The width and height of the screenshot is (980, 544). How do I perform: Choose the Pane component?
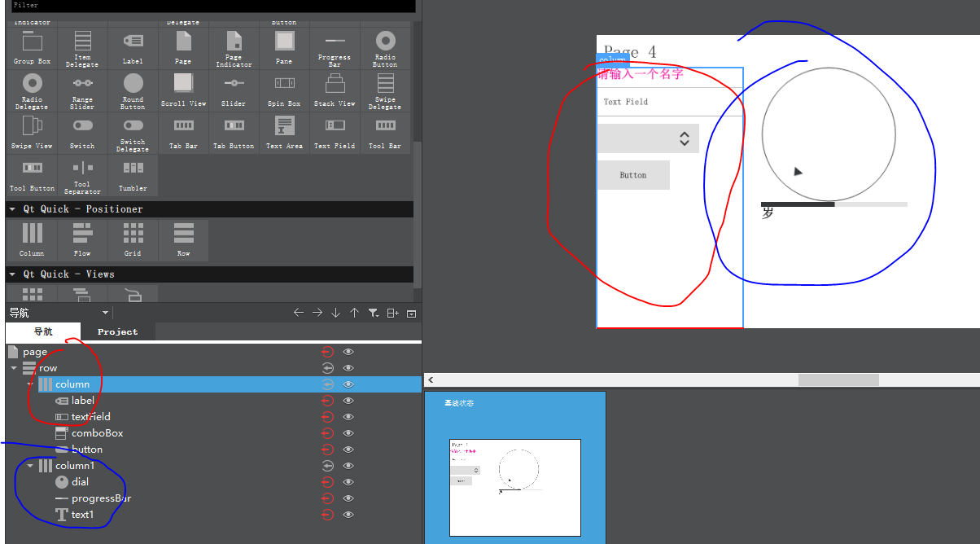(x=284, y=48)
